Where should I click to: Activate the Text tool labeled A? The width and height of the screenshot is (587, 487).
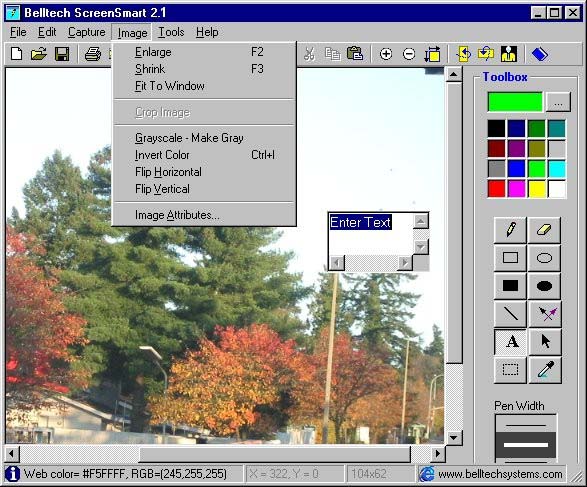tap(511, 342)
